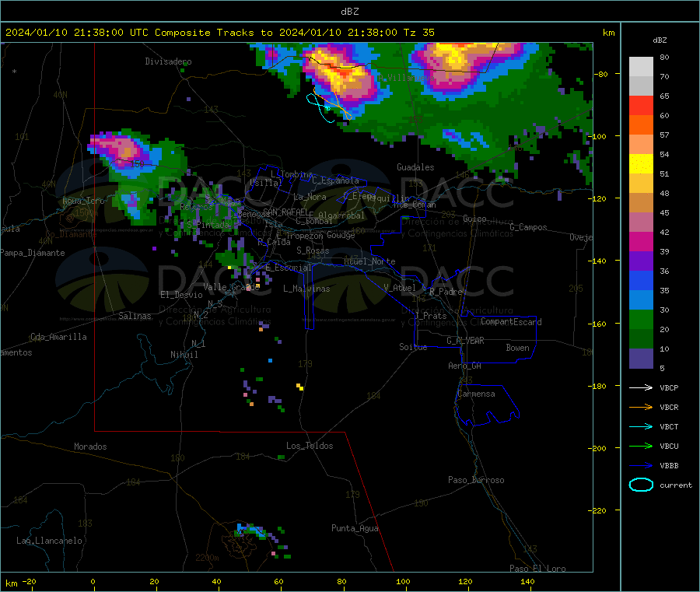Image resolution: width=700 pixels, height=592 pixels.
Task: Click the Carmensa town label
Action: [x=476, y=394]
